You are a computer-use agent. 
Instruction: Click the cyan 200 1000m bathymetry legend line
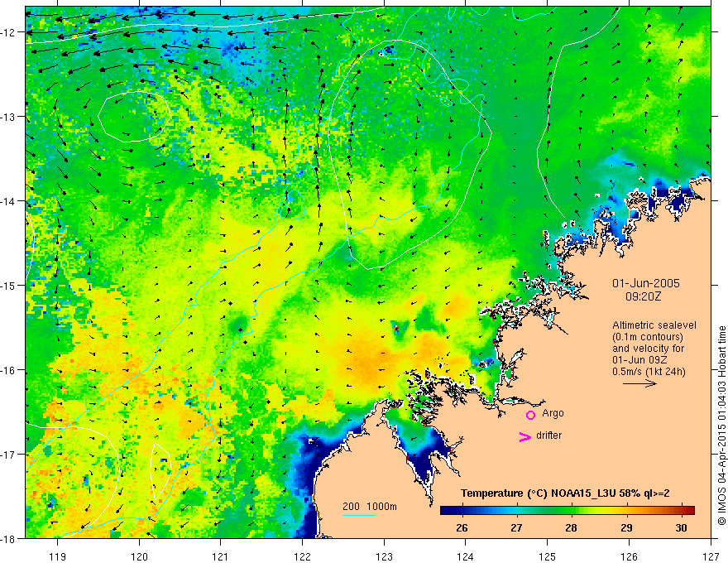point(359,515)
